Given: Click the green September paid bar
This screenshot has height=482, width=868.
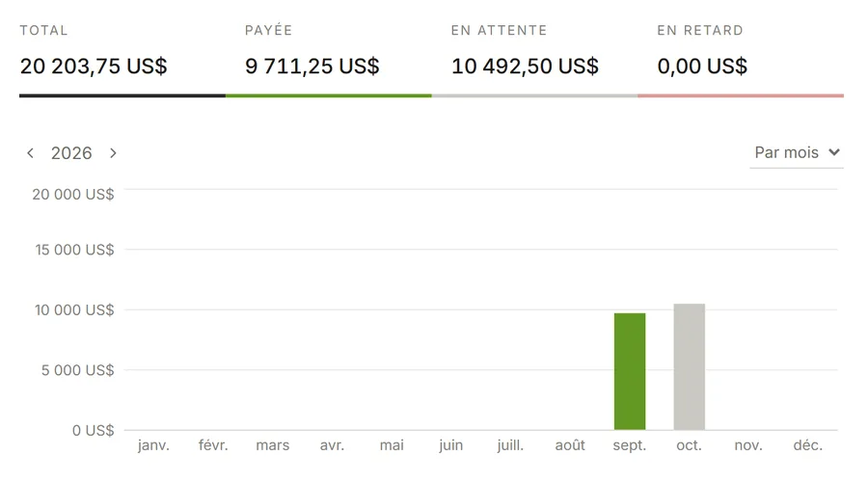Looking at the screenshot, I should (x=630, y=371).
